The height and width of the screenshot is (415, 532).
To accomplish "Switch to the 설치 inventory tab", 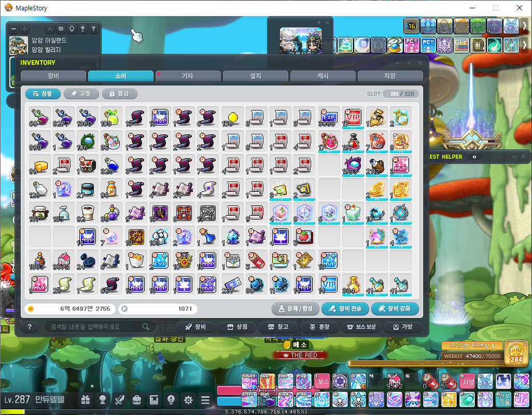I will pyautogui.click(x=256, y=76).
